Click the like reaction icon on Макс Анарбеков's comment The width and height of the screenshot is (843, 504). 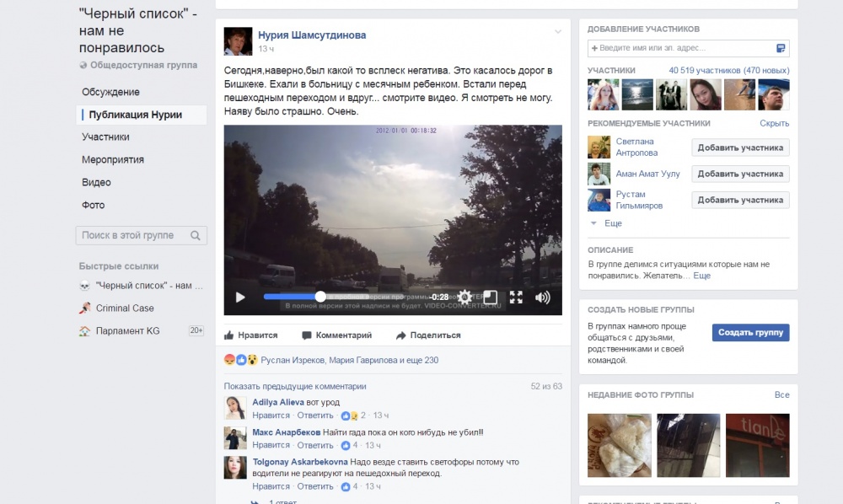[x=346, y=446]
